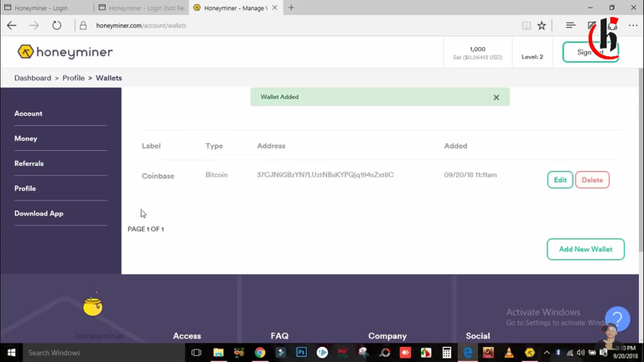Switch to Microsoft Edge in the taskbar
The height and width of the screenshot is (362, 644).
pyautogui.click(x=467, y=353)
